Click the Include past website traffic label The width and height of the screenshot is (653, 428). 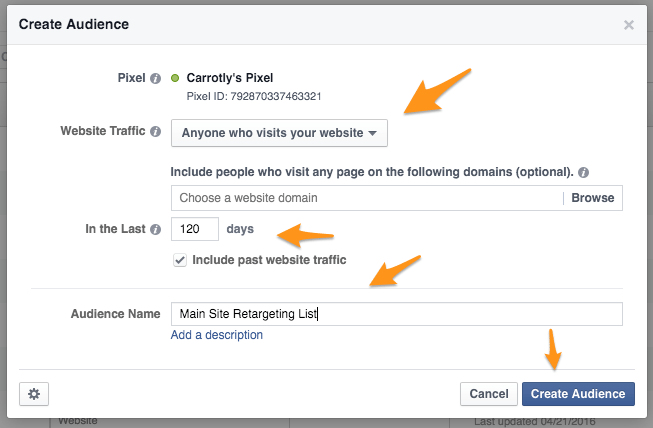point(269,260)
